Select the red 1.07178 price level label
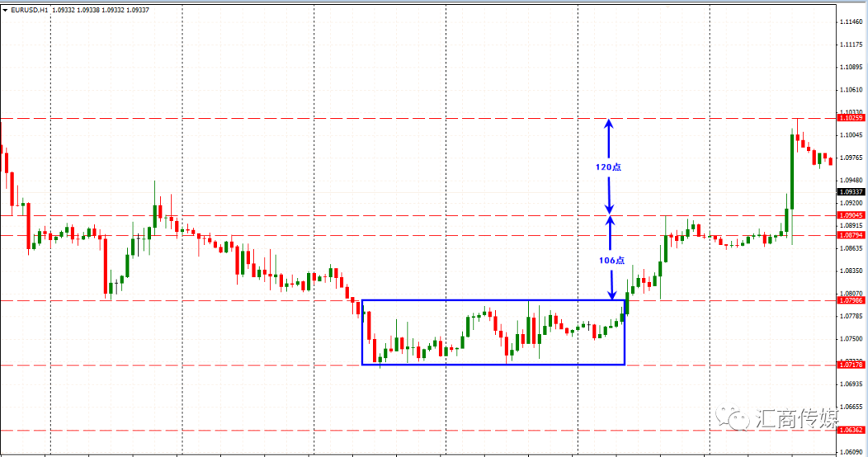868x457 pixels. pos(851,365)
